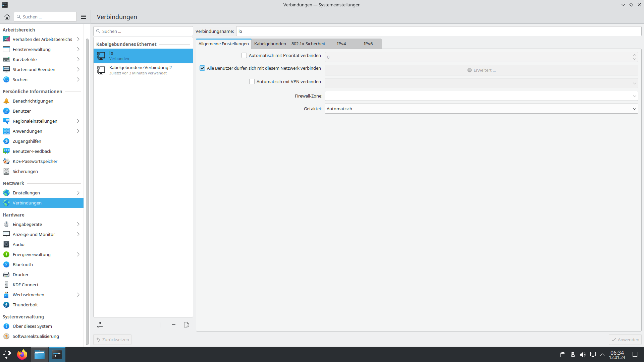Screen dimensions: 644x362
Task: Switch to the 802.1x-Sicherheit tab
Action: (x=308, y=44)
